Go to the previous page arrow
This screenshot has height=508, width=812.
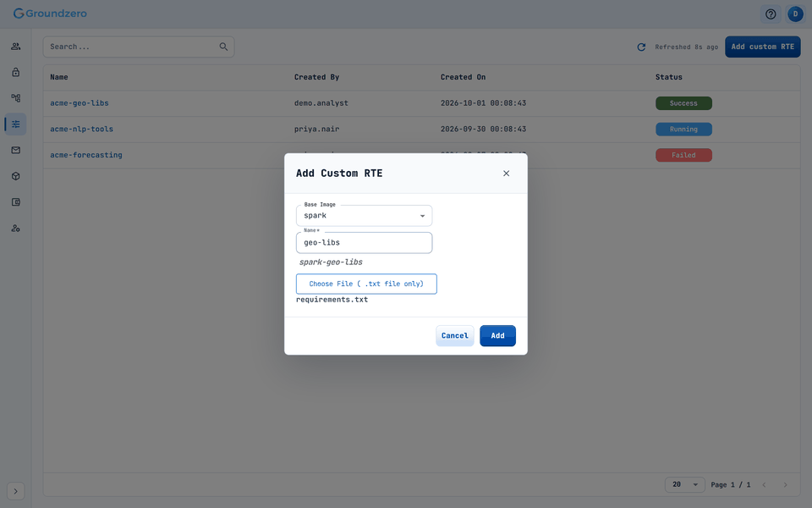pyautogui.click(x=764, y=484)
